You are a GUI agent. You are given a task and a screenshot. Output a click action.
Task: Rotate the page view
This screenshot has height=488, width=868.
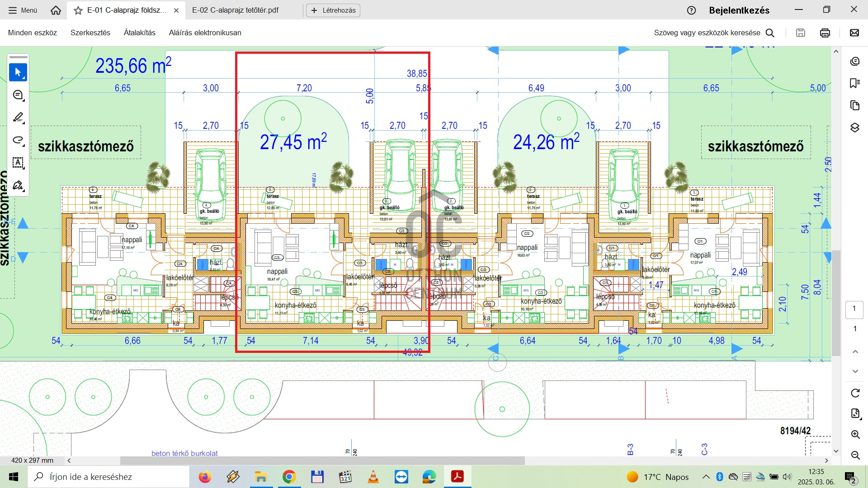(855, 393)
